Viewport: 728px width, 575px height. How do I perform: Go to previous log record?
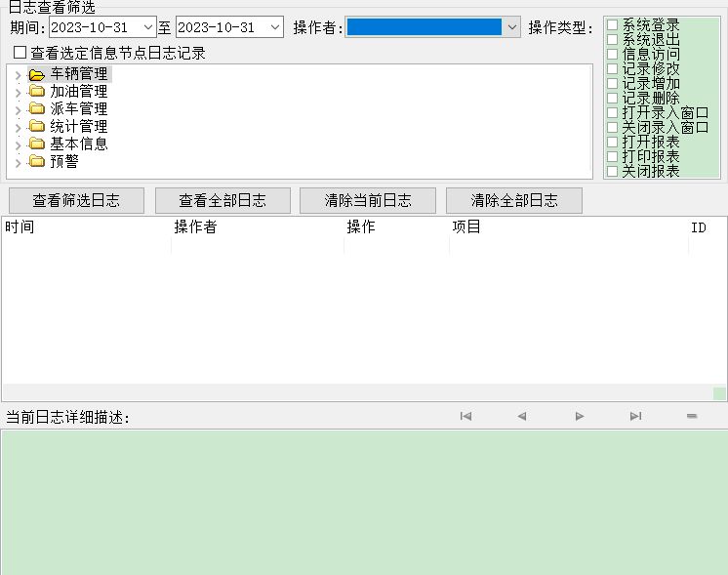click(522, 416)
